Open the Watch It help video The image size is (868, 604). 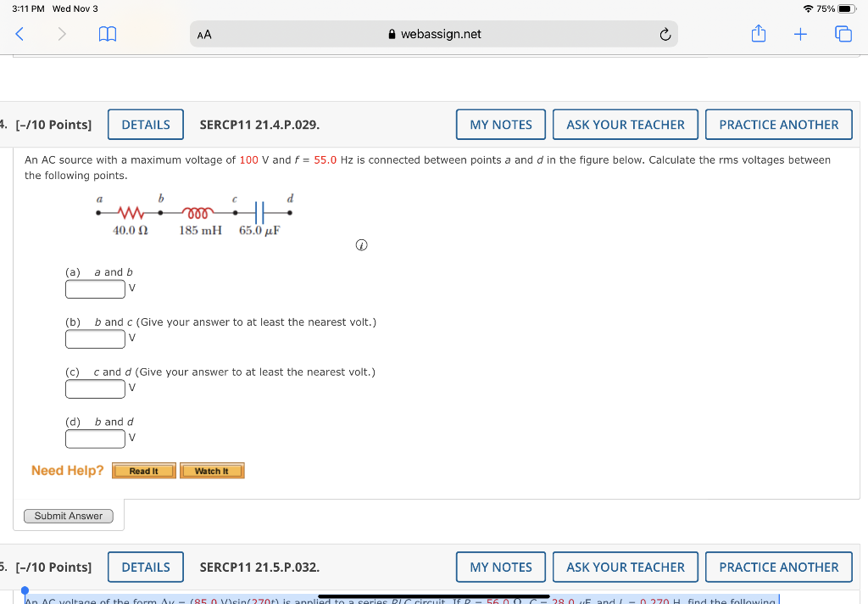tap(212, 470)
